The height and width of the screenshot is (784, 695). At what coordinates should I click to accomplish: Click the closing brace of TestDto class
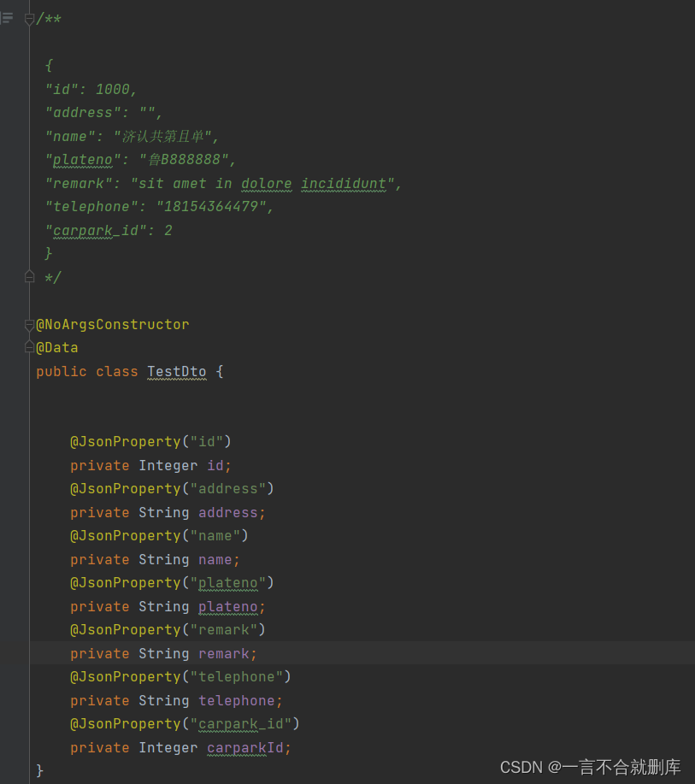click(x=40, y=770)
